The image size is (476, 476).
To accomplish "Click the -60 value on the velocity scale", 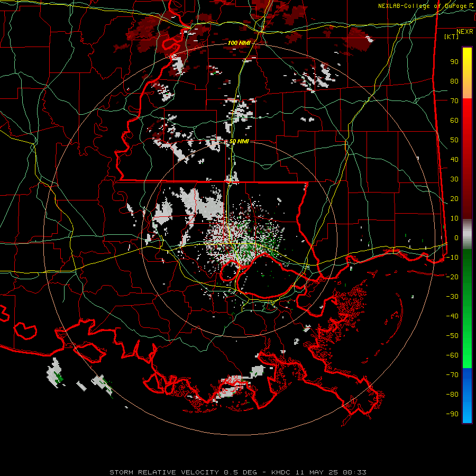I will [x=452, y=355].
